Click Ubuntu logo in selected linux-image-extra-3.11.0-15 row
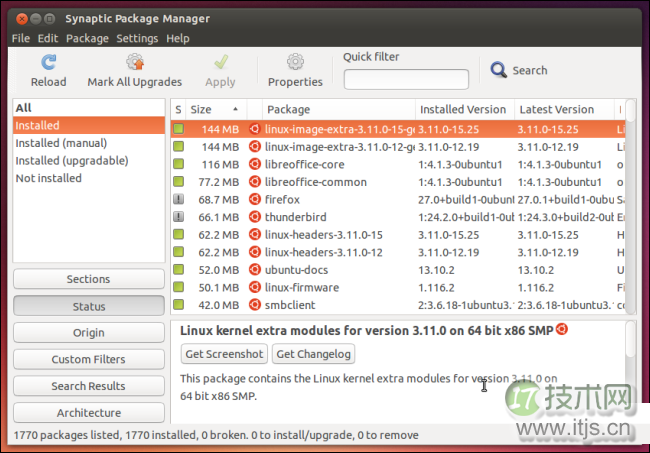The height and width of the screenshot is (453, 650). click(x=255, y=129)
